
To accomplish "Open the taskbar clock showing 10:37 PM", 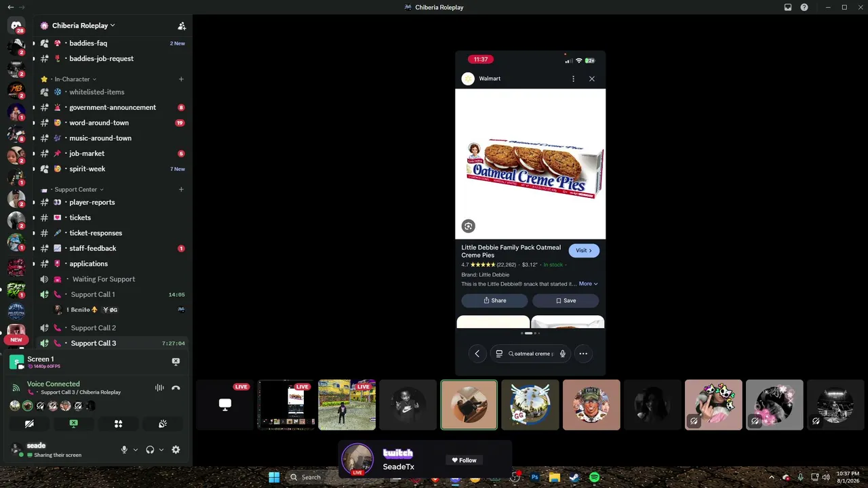I will (848, 477).
